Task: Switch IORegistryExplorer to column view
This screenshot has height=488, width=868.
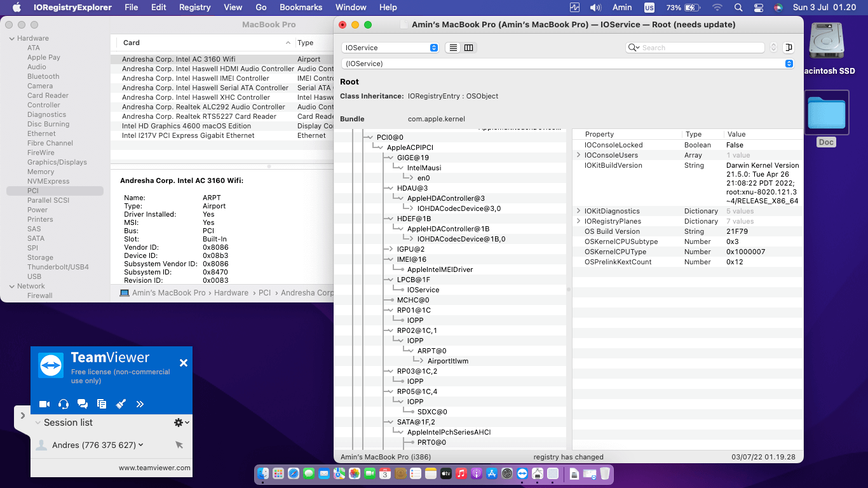Action: pos(468,48)
